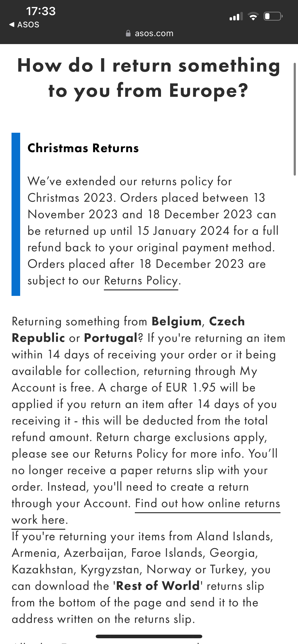Tap the Wi-Fi status icon
This screenshot has width=298, height=644.
(x=253, y=16)
